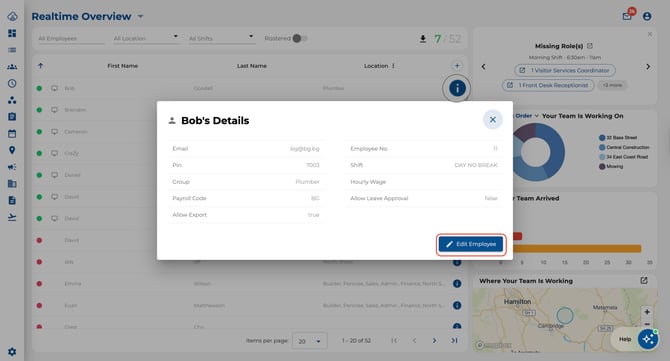670x361 pixels.
Task: Click the download export icon
Action: click(x=423, y=39)
